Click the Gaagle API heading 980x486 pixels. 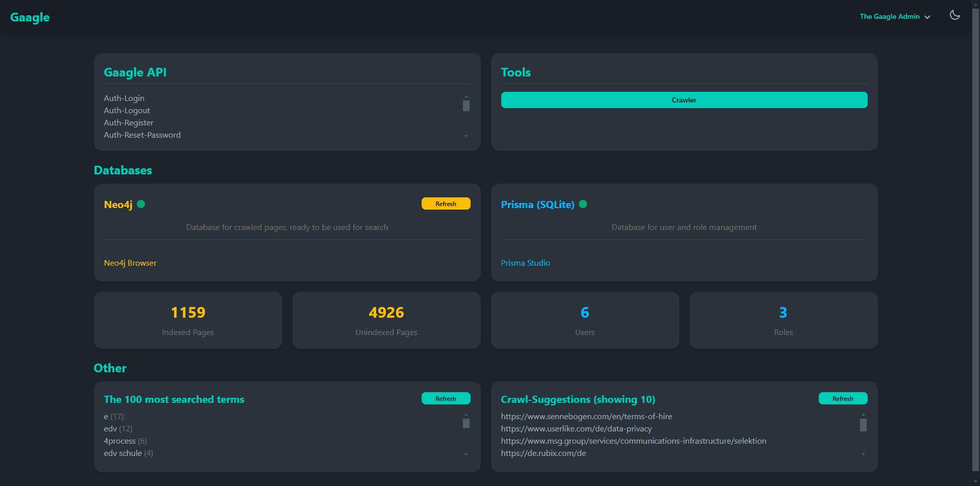pyautogui.click(x=135, y=72)
